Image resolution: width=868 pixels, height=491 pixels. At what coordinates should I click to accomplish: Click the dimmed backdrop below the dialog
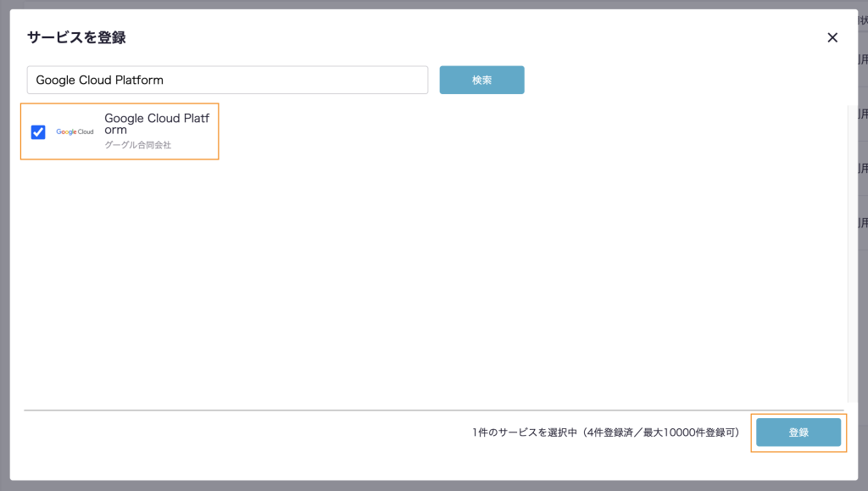coord(424,486)
